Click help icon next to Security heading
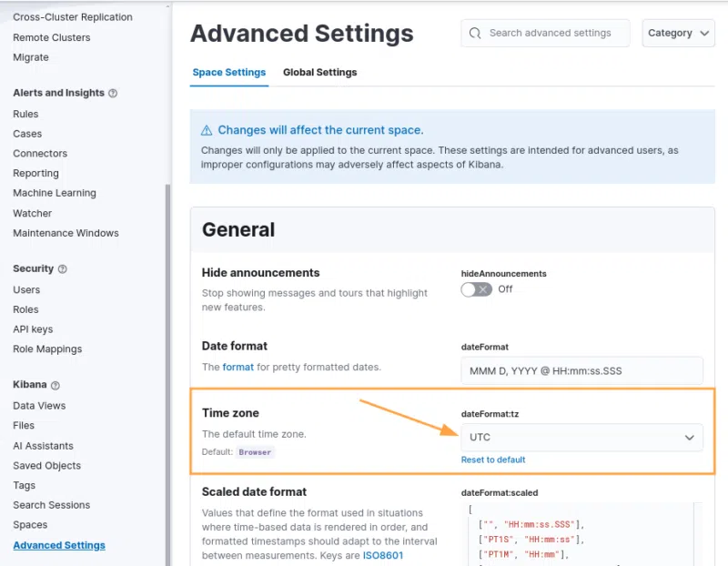728x566 pixels. pyautogui.click(x=62, y=269)
